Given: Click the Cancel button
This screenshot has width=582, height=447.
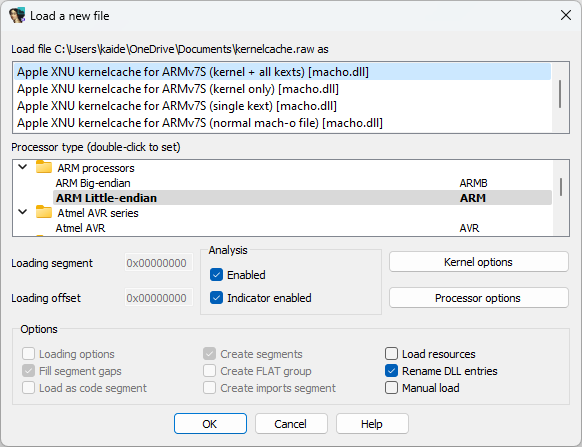Looking at the screenshot, I should [291, 424].
